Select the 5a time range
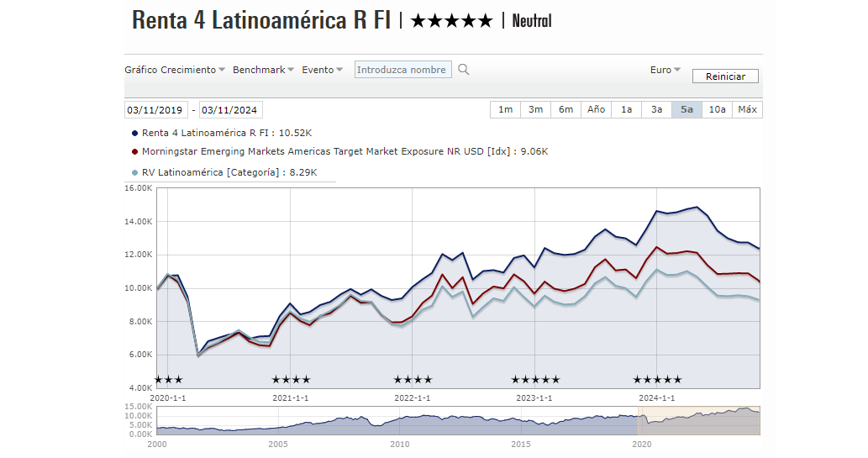868x458 pixels. (x=687, y=109)
